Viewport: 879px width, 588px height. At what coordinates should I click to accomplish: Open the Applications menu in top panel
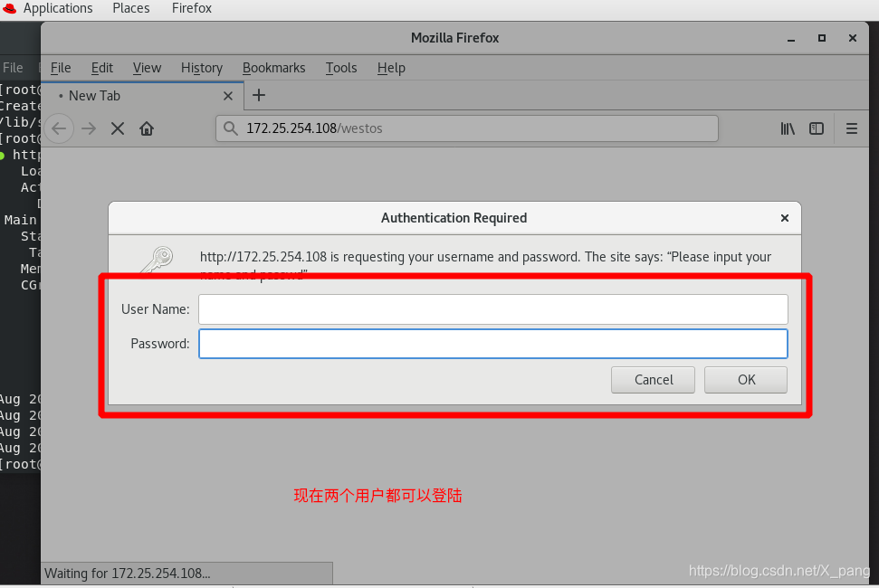coord(58,8)
